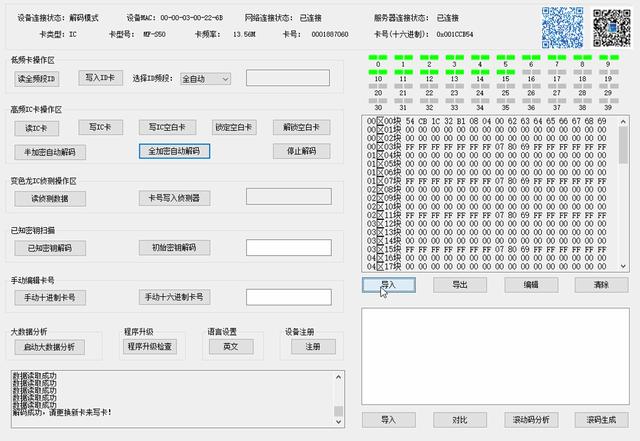Screen dimensions: 640x441
Task: Start 半加密自动解码
Action: 50,152
